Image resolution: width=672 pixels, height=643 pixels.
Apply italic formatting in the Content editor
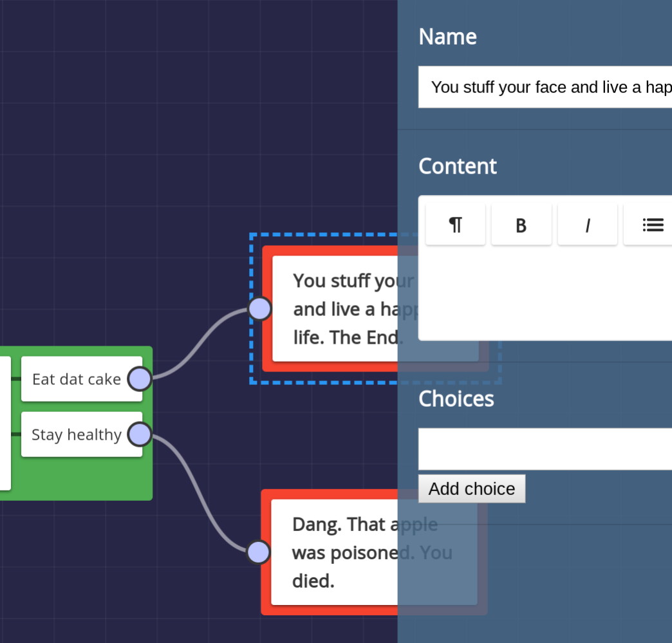587,224
